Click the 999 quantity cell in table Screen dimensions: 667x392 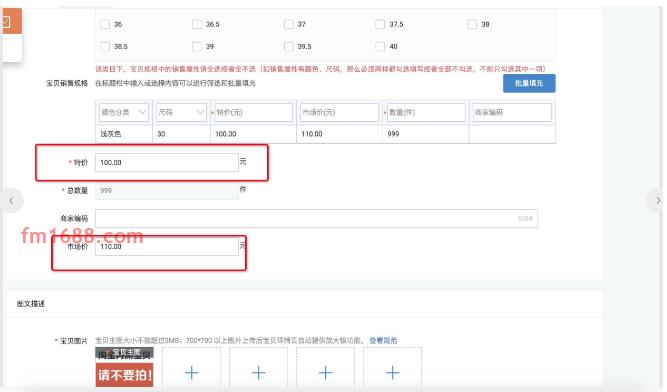(426, 134)
